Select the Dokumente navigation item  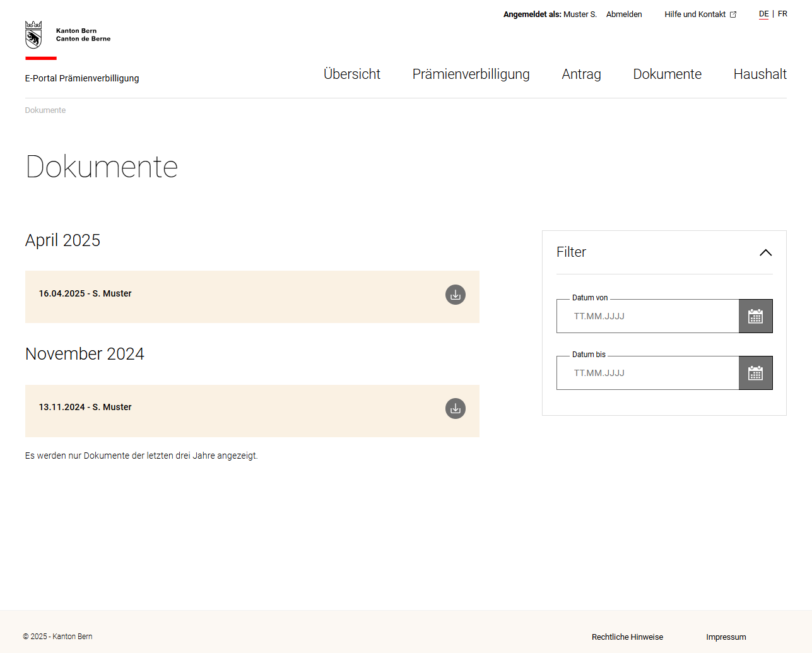coord(667,74)
